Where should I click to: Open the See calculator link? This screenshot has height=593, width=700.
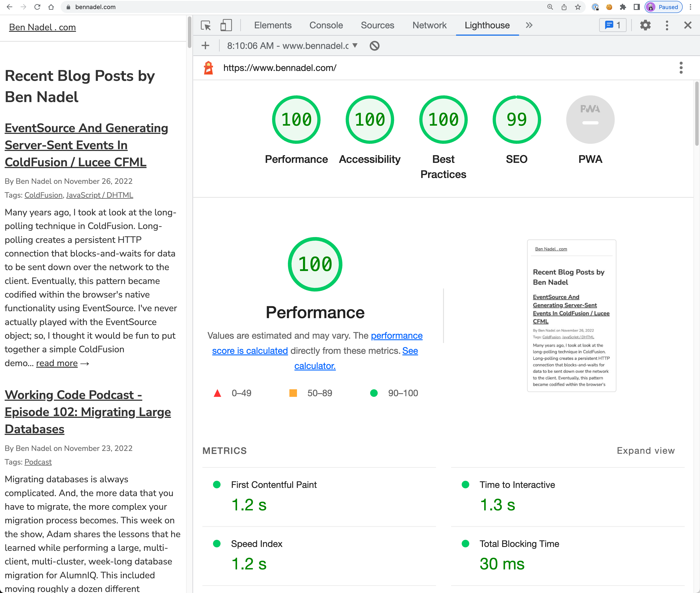315,366
